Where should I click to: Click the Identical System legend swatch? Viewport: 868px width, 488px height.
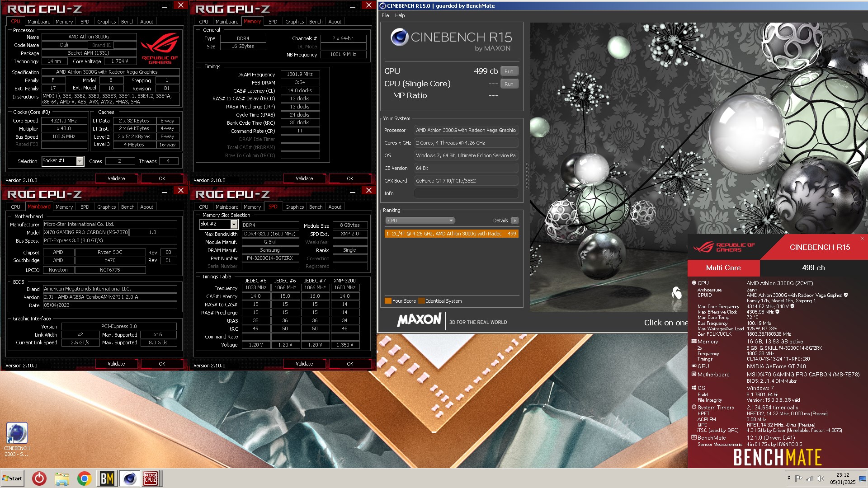[421, 301]
